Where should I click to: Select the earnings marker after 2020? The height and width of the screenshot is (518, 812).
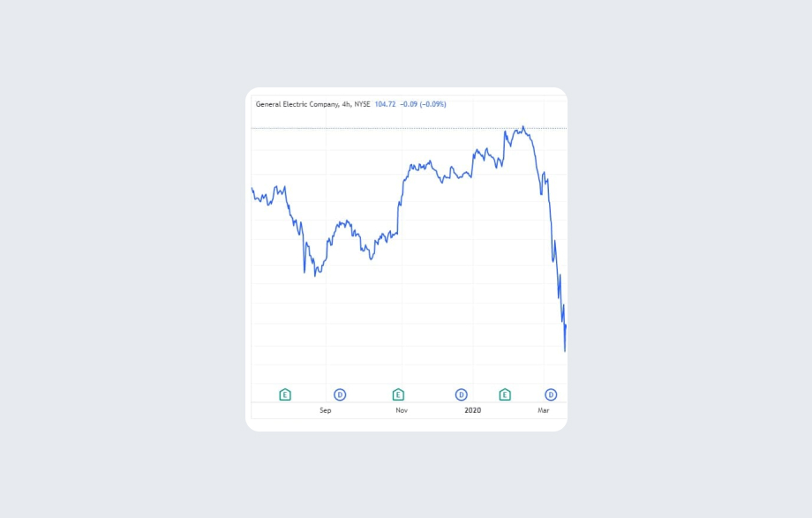point(505,394)
